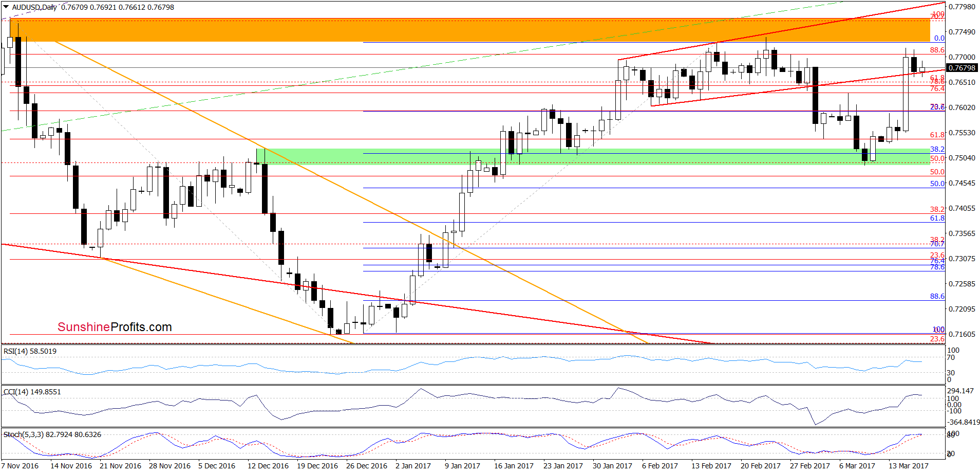Click the 27 Feb 2017 date label

click(x=810, y=466)
